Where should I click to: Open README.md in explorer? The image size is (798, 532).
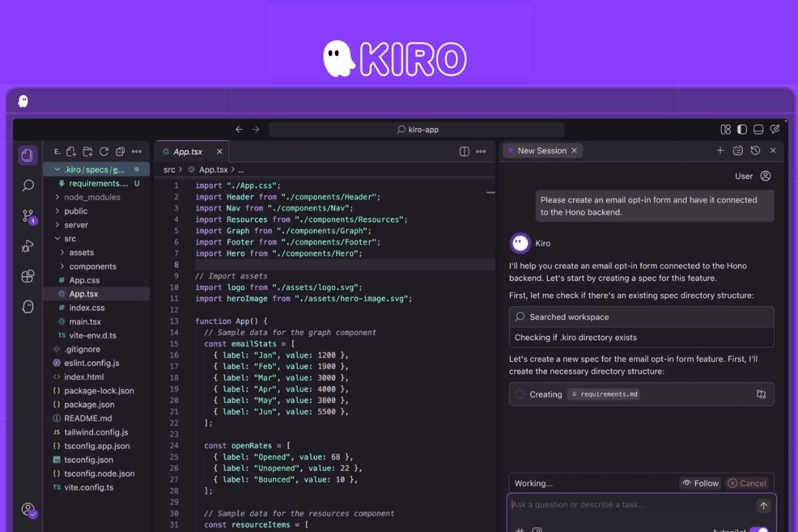96,418
